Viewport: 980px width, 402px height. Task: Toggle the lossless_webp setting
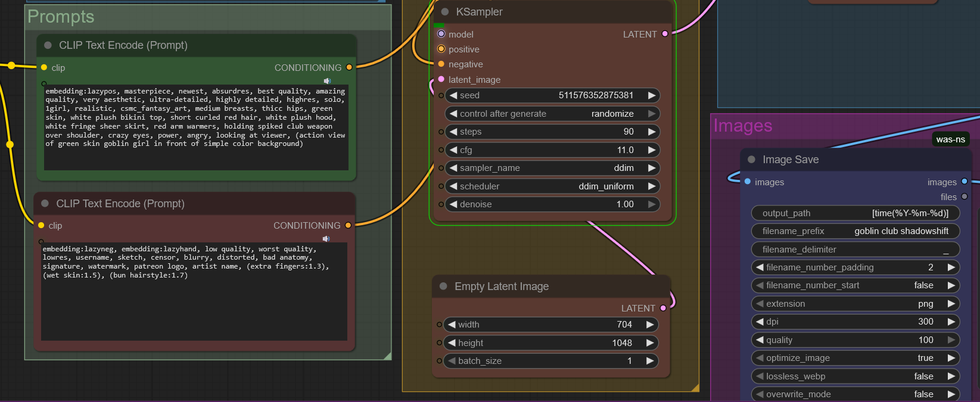(x=855, y=376)
